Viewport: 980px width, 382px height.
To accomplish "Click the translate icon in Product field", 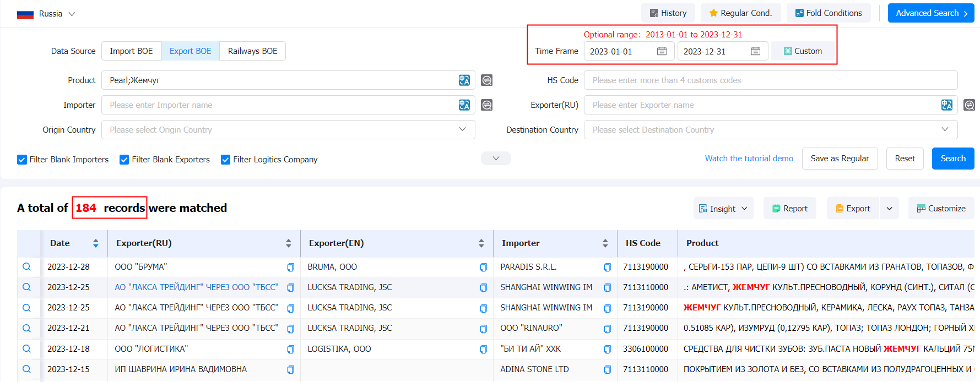I will 464,80.
